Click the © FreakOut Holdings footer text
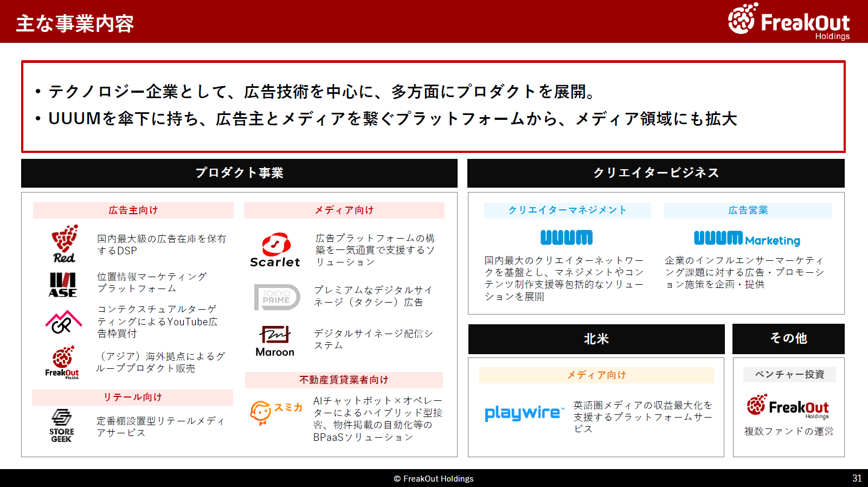This screenshot has height=487, width=868. coord(434,479)
